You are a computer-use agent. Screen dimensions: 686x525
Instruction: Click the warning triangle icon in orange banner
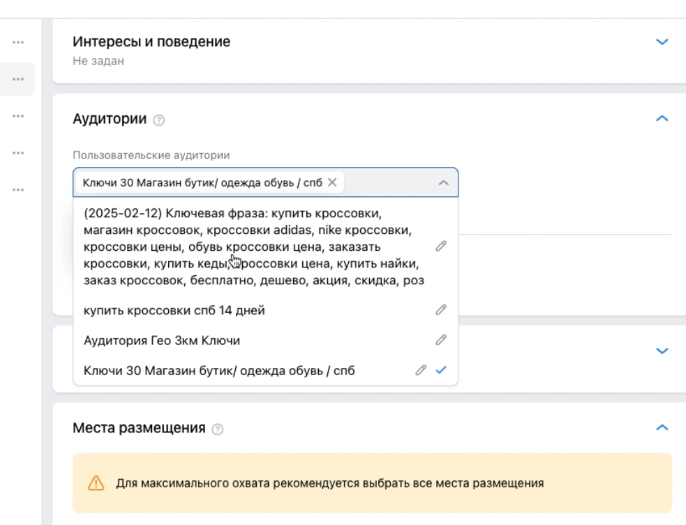pyautogui.click(x=96, y=483)
